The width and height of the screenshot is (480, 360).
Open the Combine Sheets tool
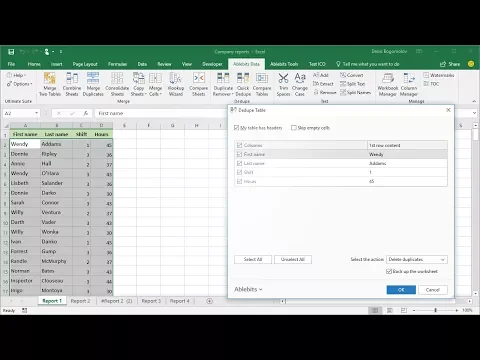[72, 84]
